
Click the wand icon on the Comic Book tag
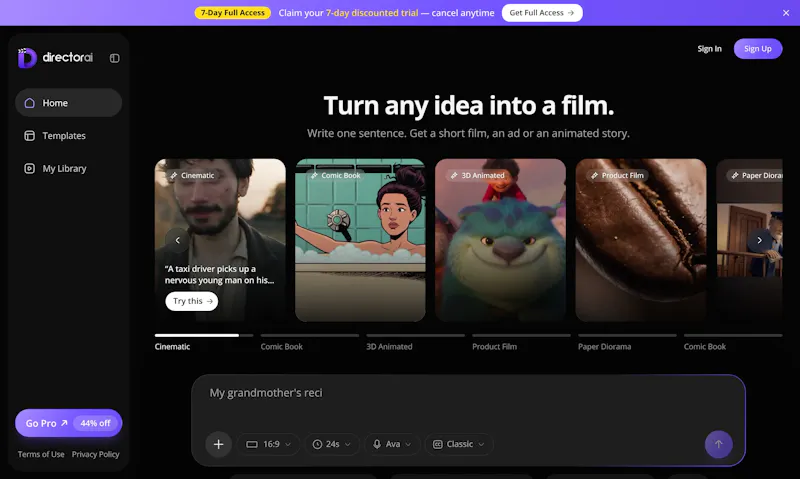coord(314,175)
